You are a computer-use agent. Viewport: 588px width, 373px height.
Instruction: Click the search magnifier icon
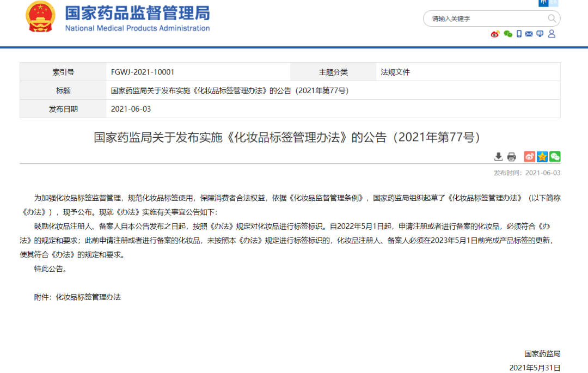point(552,19)
